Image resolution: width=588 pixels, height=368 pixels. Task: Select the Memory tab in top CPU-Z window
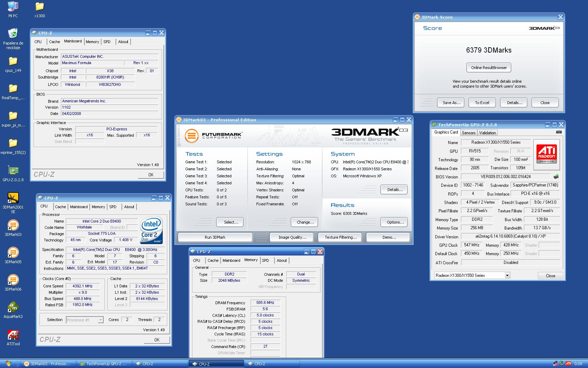(x=92, y=42)
